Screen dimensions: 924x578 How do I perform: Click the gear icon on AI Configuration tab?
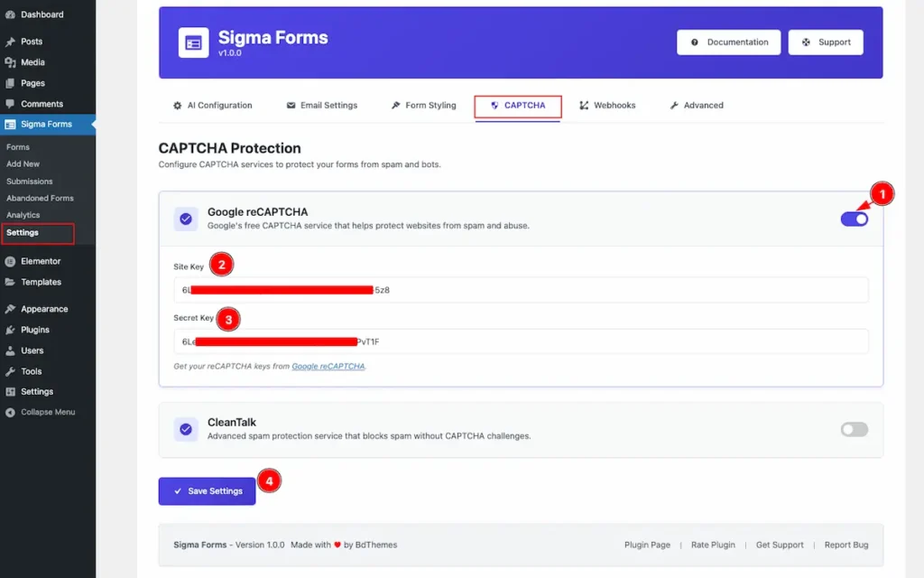click(178, 106)
